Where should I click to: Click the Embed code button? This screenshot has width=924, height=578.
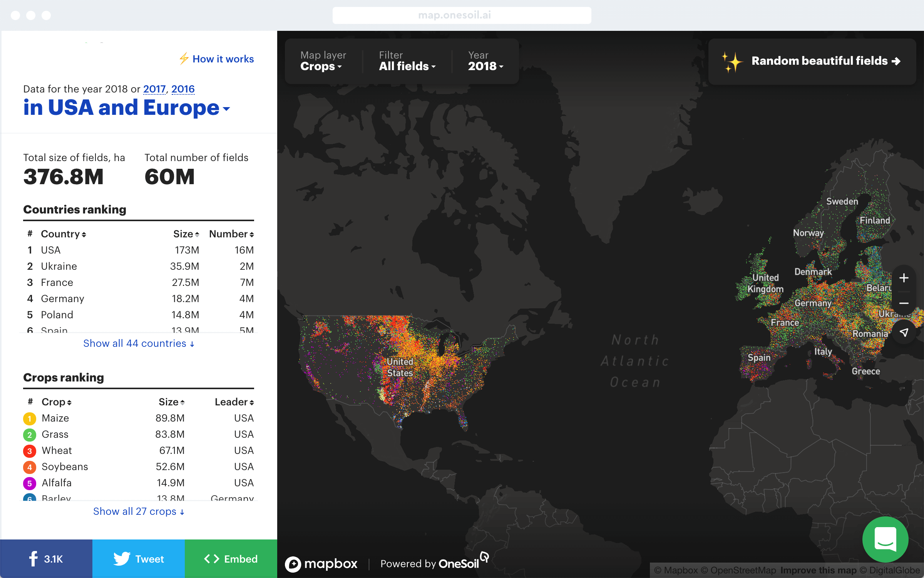(231, 559)
